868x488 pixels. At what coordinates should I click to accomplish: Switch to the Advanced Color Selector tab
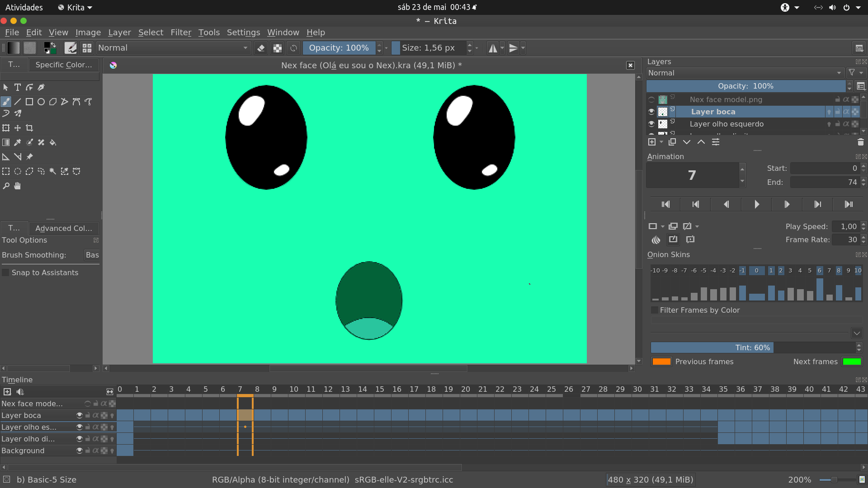[x=64, y=228]
